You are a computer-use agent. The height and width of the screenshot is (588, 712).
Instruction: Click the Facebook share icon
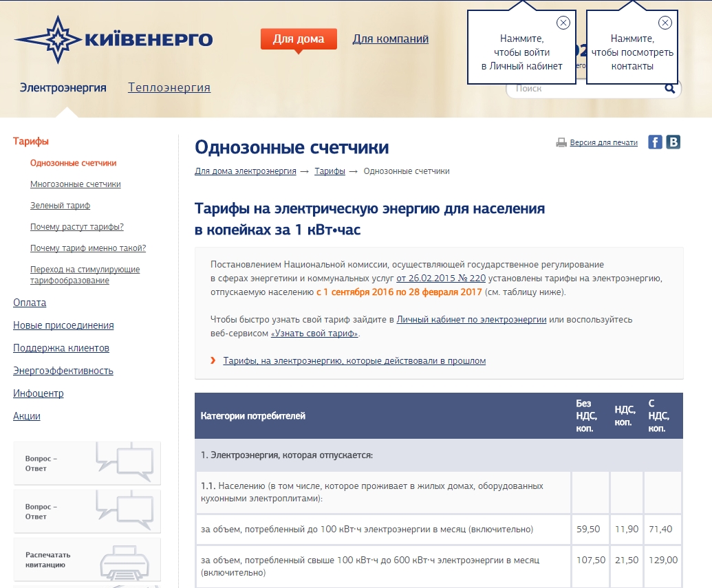tap(655, 142)
